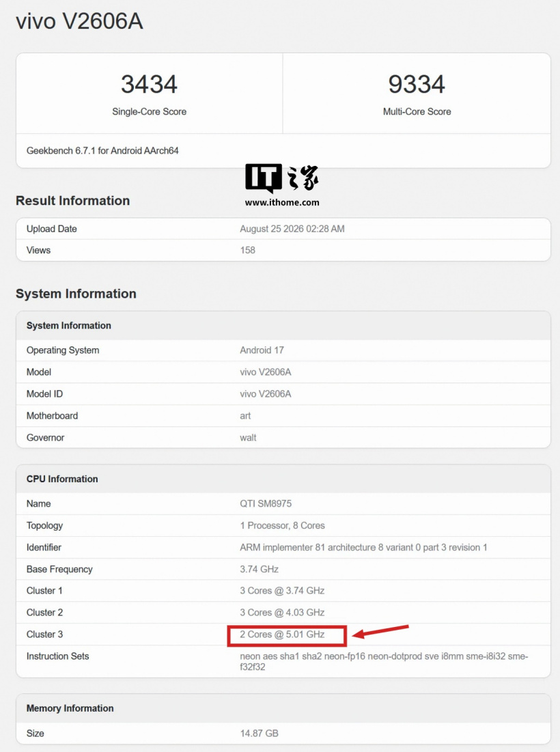Click the System Information table header
The width and height of the screenshot is (560, 752).
[68, 326]
